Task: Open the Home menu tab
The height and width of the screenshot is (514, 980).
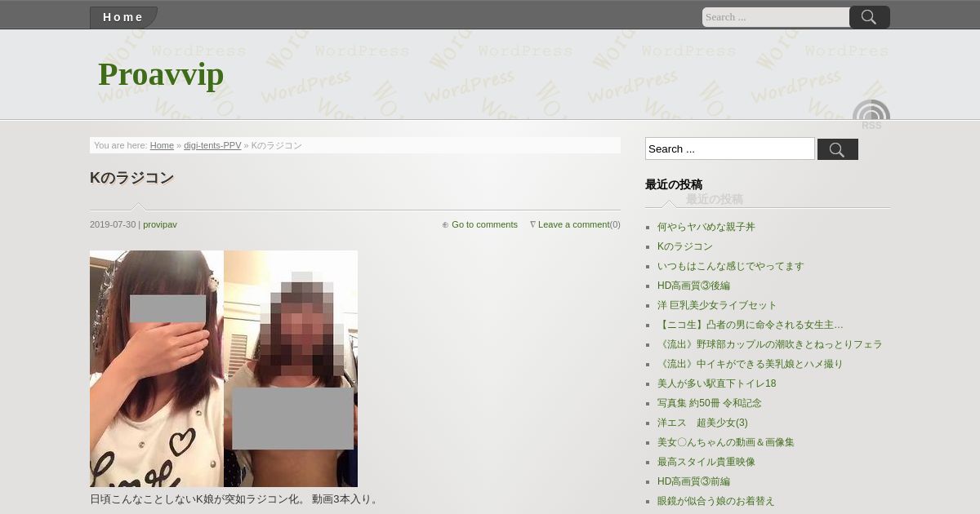Action: click(x=122, y=17)
